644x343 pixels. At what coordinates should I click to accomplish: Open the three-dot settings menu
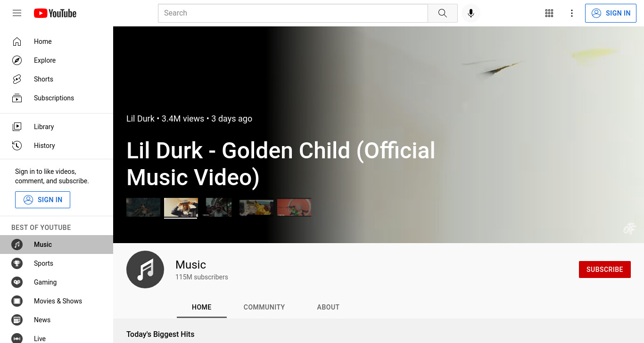(572, 13)
